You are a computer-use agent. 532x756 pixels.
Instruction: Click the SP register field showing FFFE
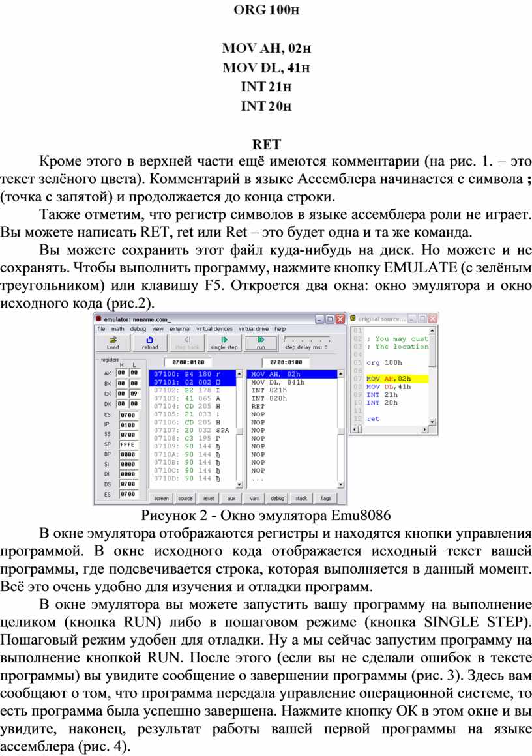[x=128, y=444]
